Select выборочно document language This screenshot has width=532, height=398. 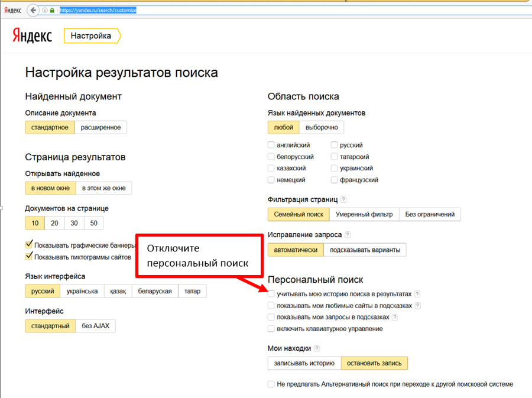(322, 127)
